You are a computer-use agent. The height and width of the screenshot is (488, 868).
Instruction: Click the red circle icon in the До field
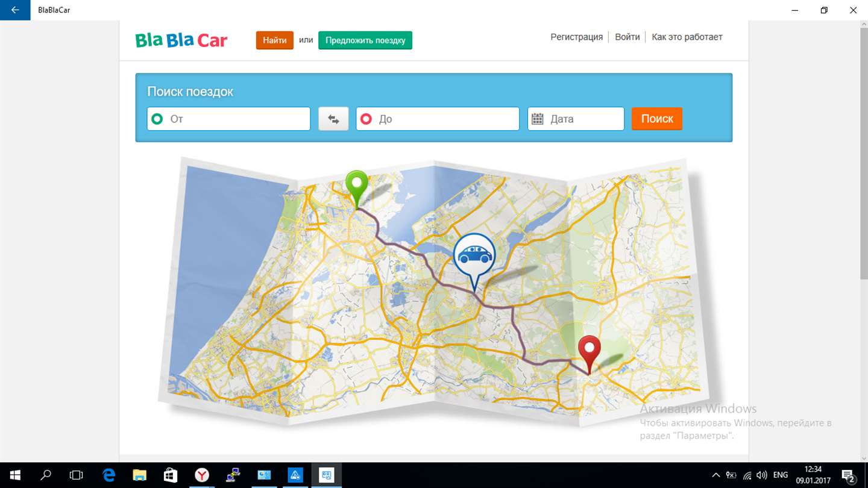(366, 119)
